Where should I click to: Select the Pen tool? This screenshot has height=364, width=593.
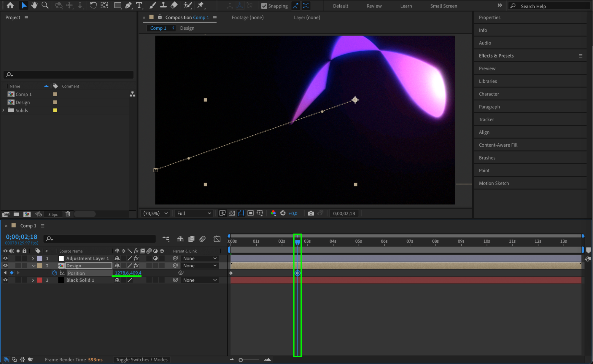(128, 5)
